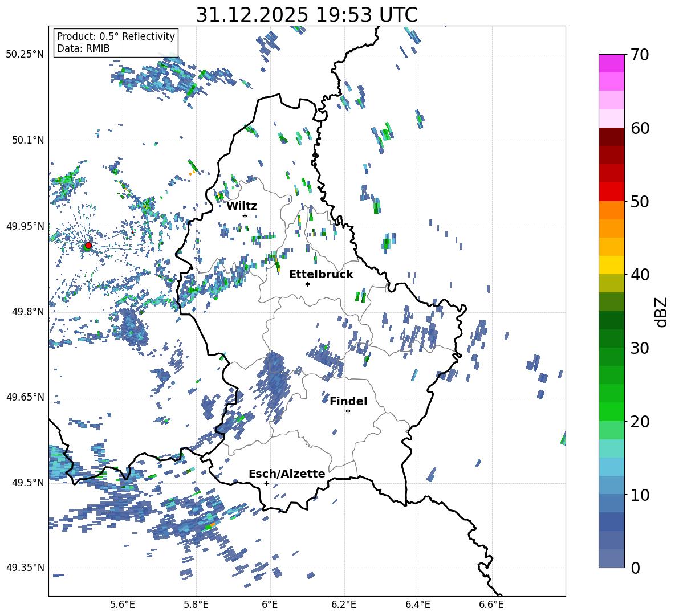Click the 49.8°N latitude label

pyautogui.click(x=27, y=312)
